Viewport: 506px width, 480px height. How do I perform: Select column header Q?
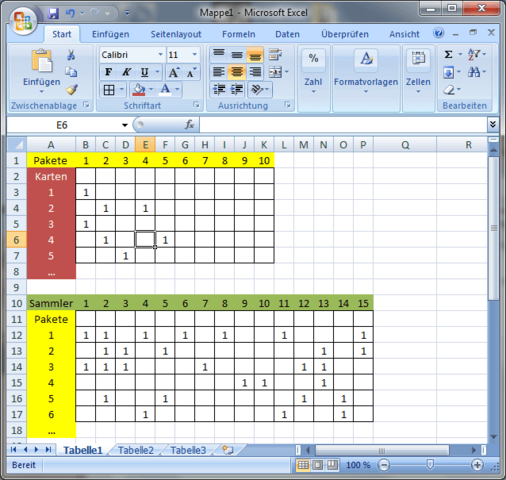click(405, 145)
